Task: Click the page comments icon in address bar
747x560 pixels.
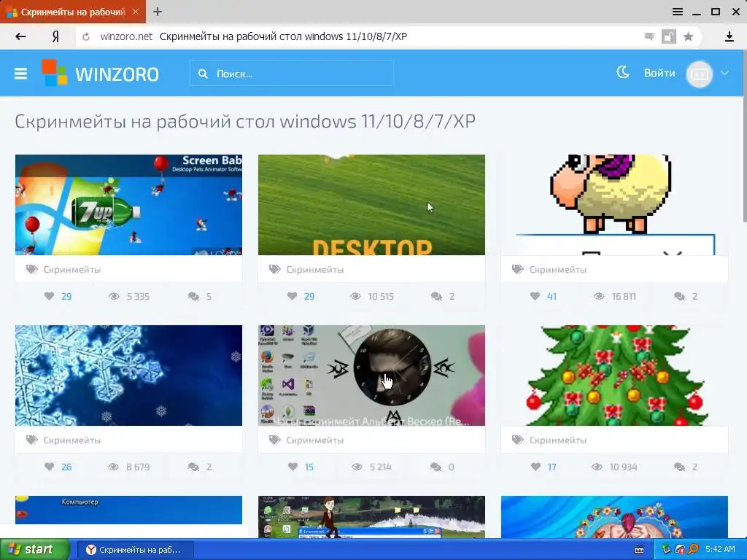Action: pos(649,36)
